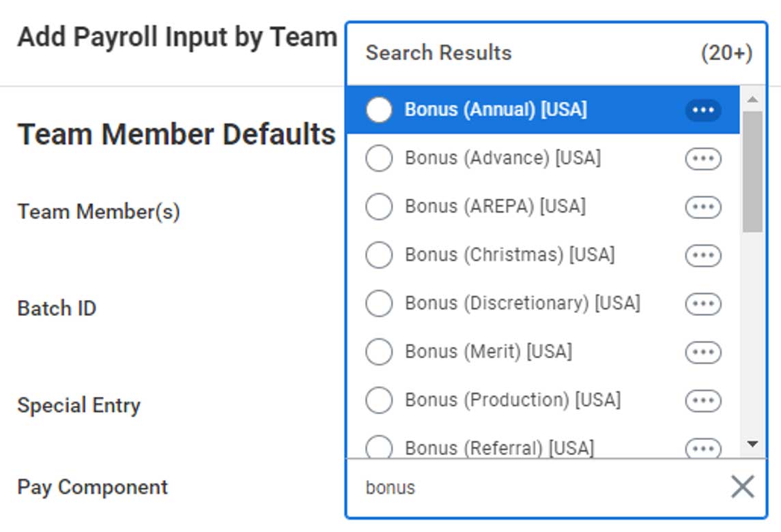The image size is (781, 532).
Task: Click the Bonus (Advance) [USA] label
Action: coord(502,158)
